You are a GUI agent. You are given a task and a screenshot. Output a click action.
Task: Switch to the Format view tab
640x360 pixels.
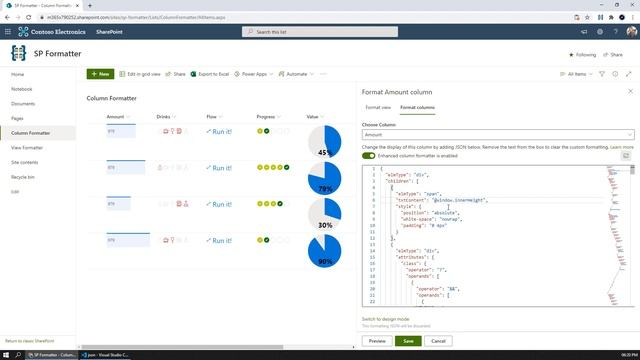pos(378,107)
